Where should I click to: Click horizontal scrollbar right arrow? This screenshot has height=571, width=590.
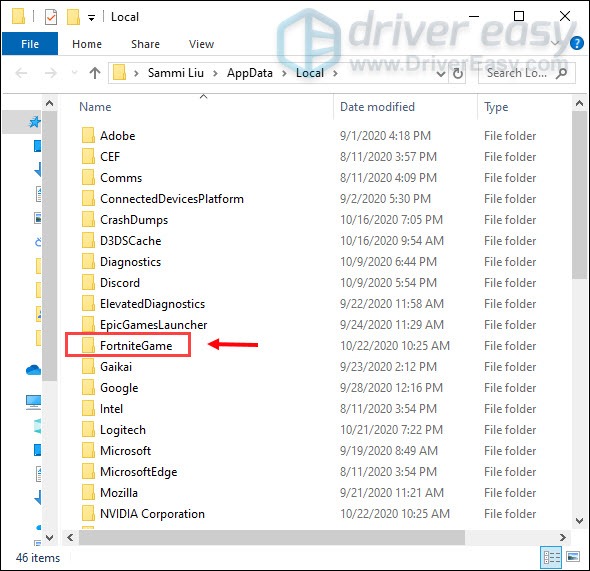pos(563,538)
